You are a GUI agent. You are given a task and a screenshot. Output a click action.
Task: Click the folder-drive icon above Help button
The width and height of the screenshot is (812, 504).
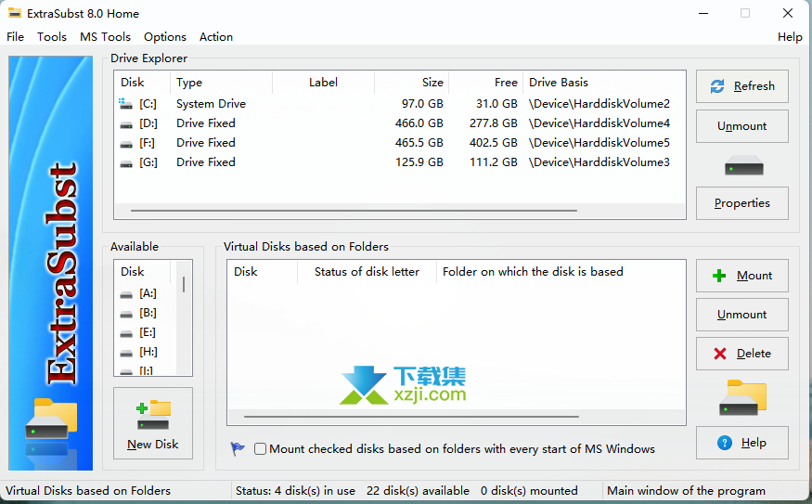[742, 397]
